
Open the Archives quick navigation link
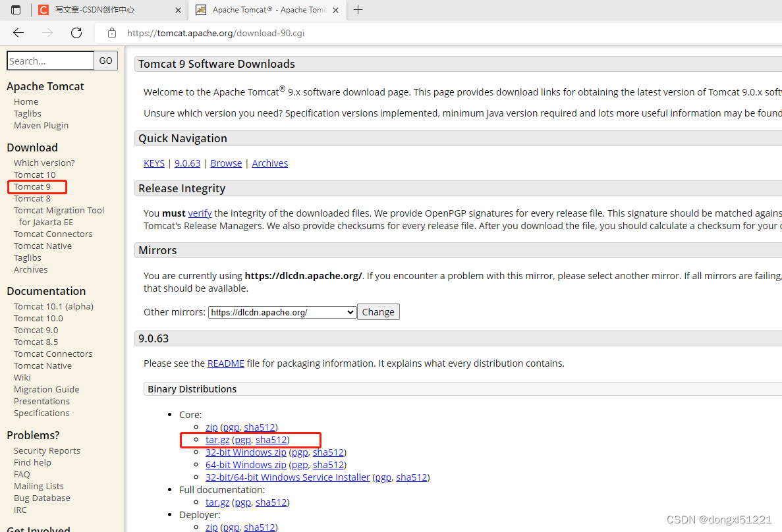coord(270,163)
